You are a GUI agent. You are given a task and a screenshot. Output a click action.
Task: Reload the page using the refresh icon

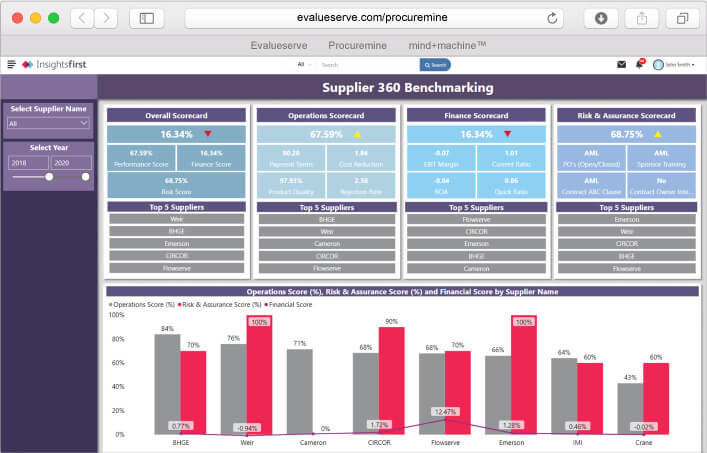pyautogui.click(x=552, y=18)
